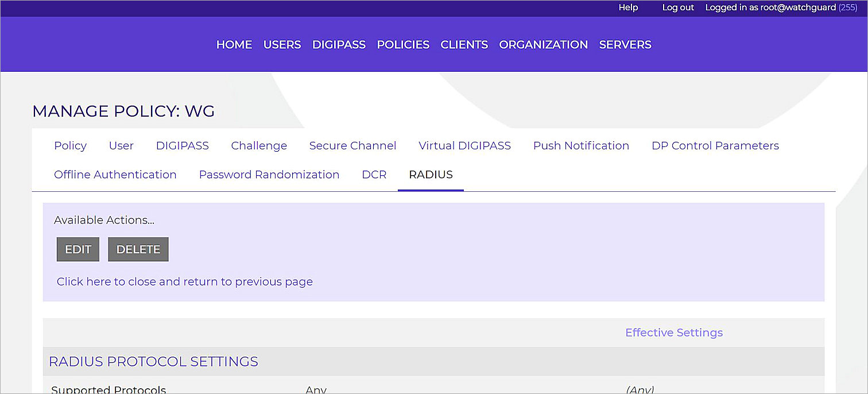This screenshot has width=868, height=394.
Task: Select the Challenge tab
Action: [x=259, y=145]
